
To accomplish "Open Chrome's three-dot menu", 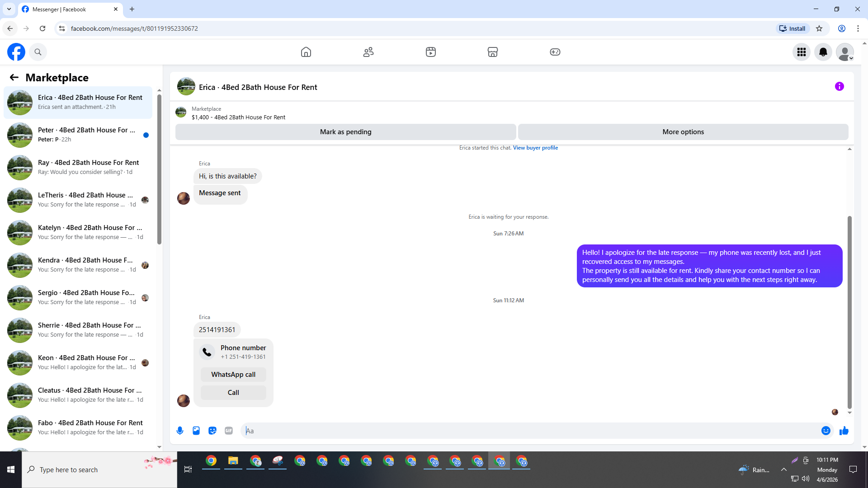I will (x=858, y=28).
